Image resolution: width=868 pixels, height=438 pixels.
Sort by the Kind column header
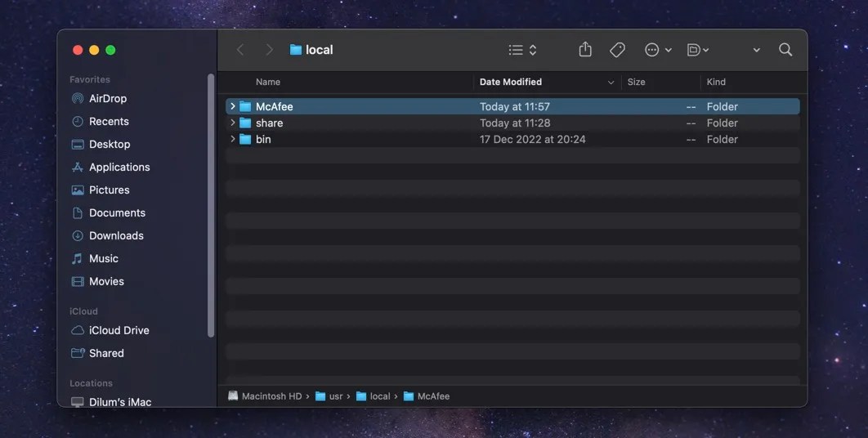coord(716,82)
